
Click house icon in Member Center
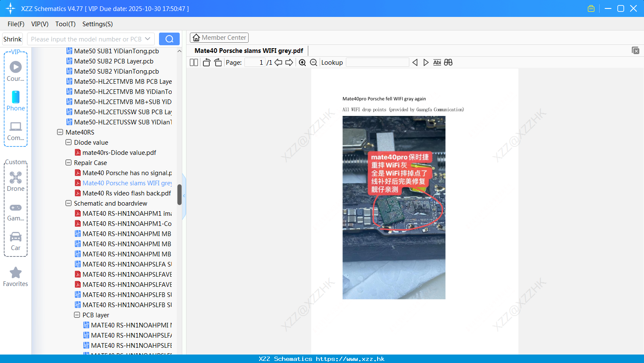(x=196, y=38)
